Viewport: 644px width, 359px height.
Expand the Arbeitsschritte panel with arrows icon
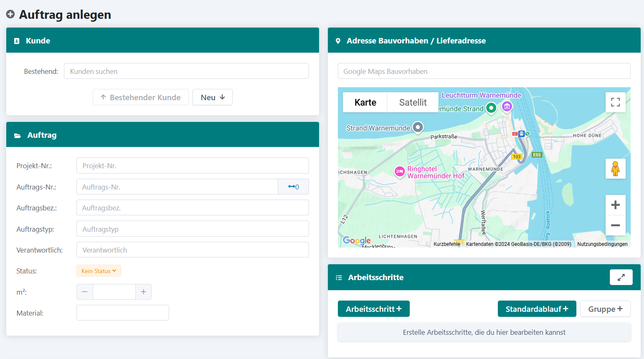coord(621,277)
